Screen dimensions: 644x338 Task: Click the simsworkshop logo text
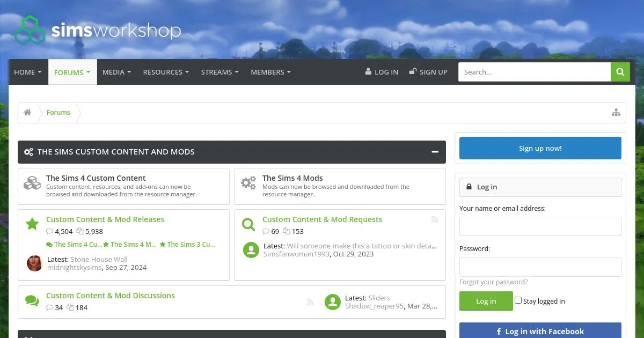coord(116,31)
